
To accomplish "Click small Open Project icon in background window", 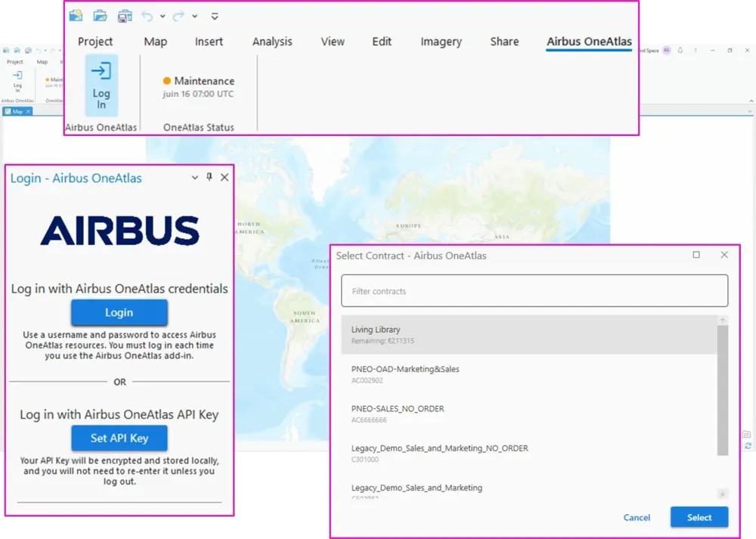I will tap(17, 50).
